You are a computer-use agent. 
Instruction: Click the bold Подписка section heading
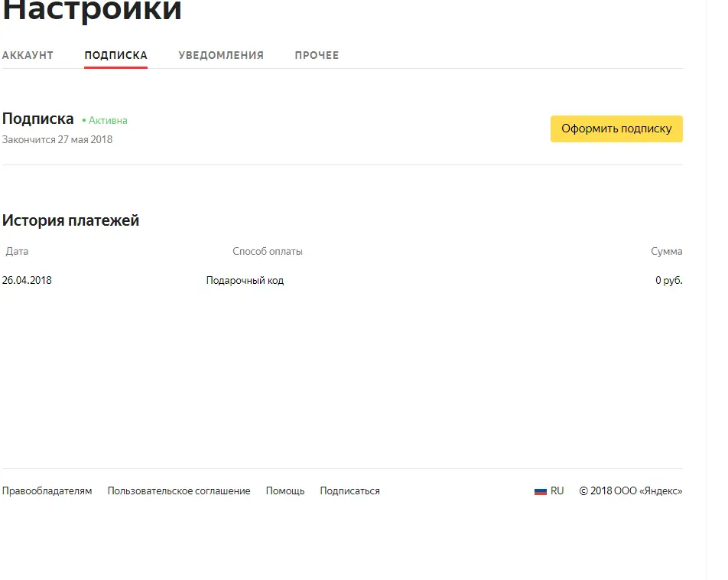pos(38,119)
